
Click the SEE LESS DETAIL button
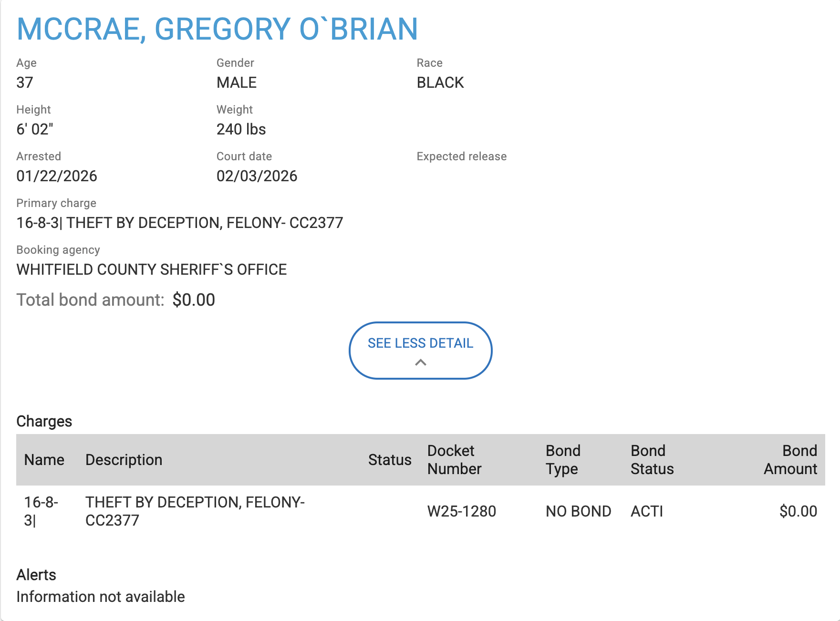click(420, 343)
